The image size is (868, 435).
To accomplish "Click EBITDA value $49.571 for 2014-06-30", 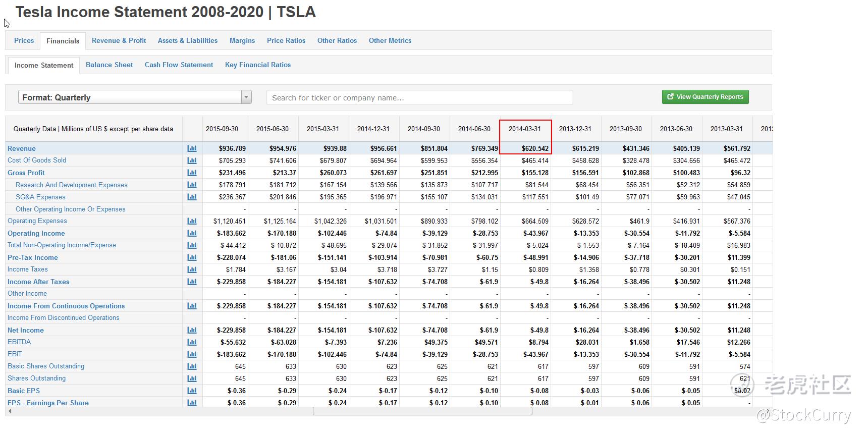I will point(486,342).
